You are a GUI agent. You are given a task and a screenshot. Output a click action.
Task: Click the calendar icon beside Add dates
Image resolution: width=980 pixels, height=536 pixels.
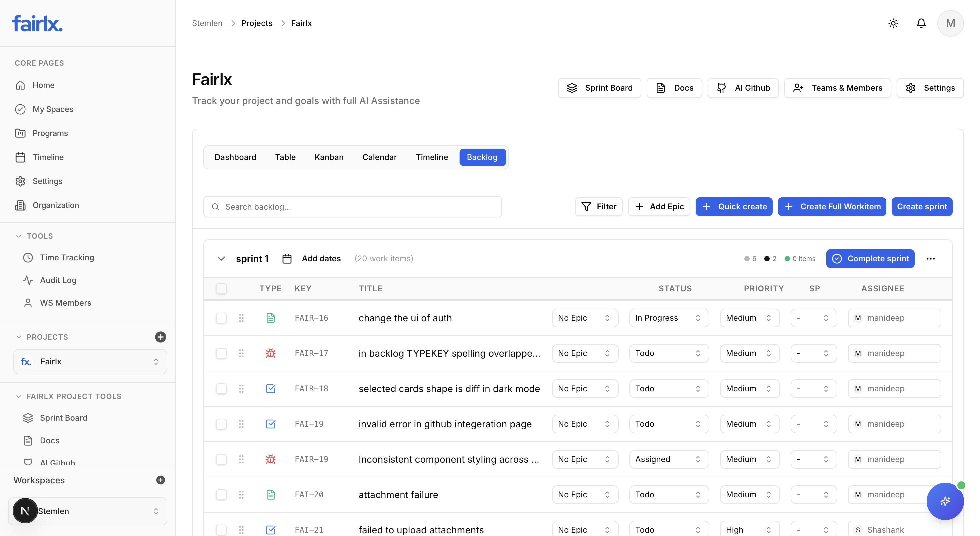287,259
